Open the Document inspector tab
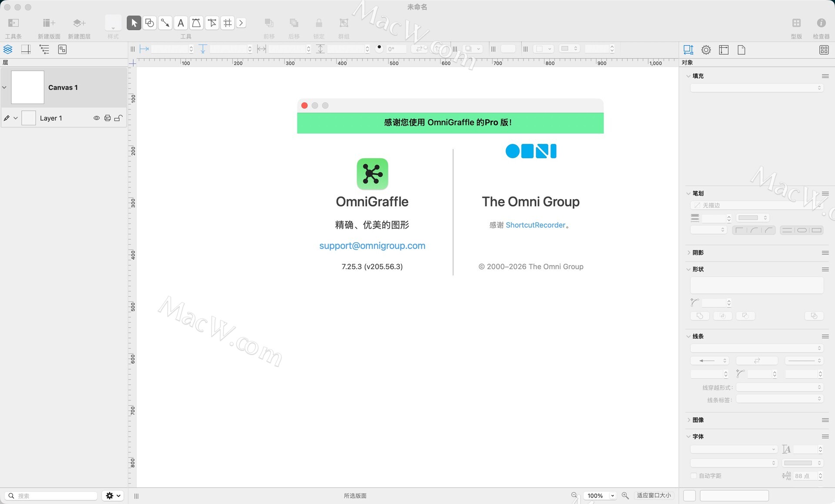The width and height of the screenshot is (835, 504). (x=741, y=50)
